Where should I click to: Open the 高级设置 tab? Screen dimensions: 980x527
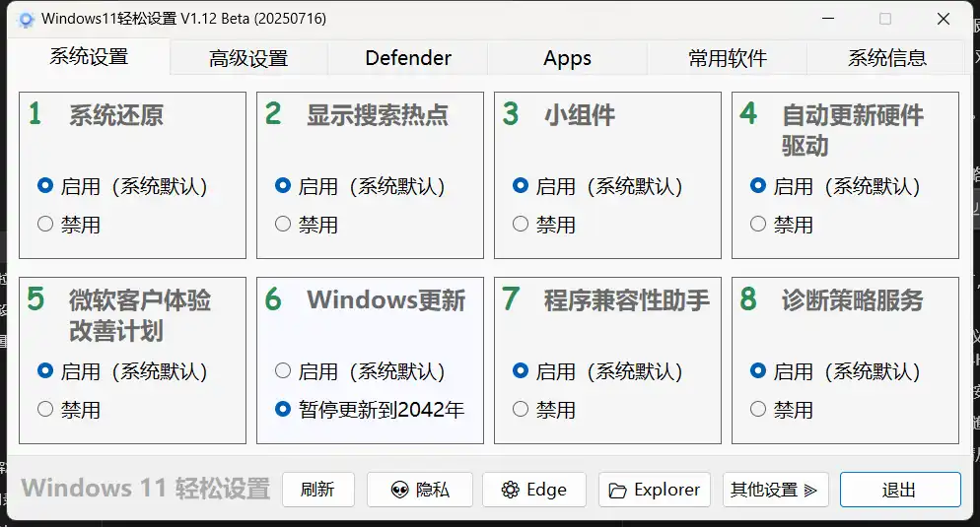tap(248, 58)
